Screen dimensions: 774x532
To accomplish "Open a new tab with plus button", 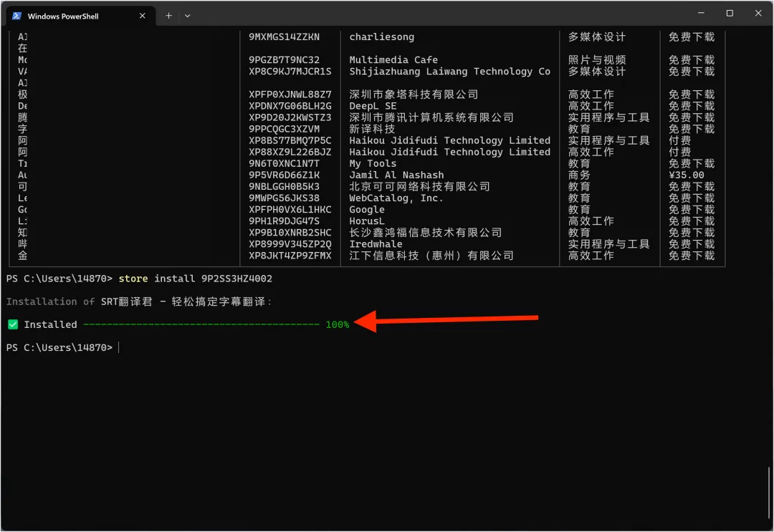I will [168, 16].
